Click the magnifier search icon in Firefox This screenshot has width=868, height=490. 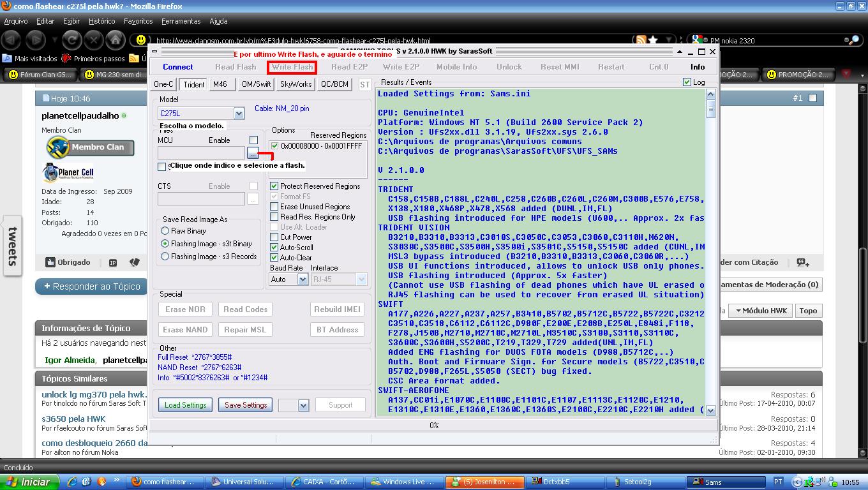pyautogui.click(x=853, y=40)
